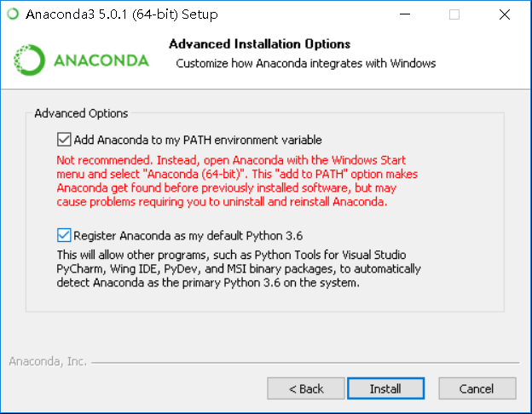The height and width of the screenshot is (414, 532).
Task: Click the 'Add Anaconda to my PATH environment variable' label
Action: [197, 140]
